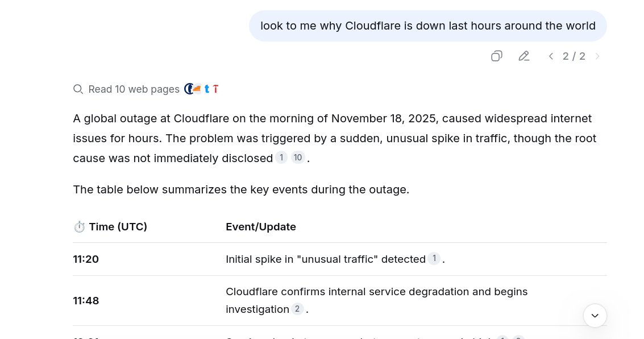Open the orange Cloudflare source favicon

198,89
